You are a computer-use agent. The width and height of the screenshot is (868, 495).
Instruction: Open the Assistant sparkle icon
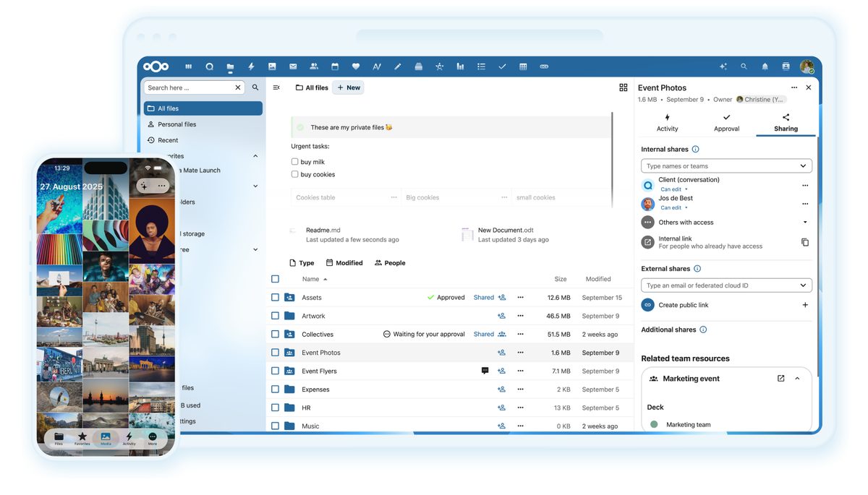coord(723,66)
